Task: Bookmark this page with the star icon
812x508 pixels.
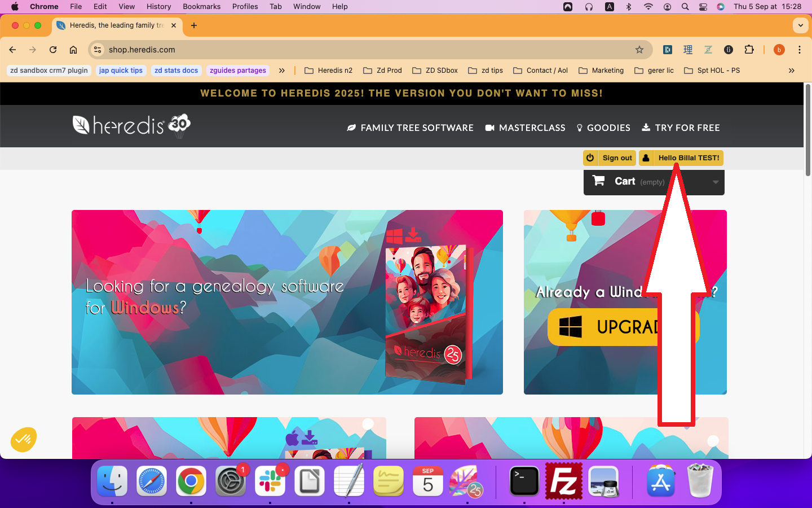Action: [639, 50]
